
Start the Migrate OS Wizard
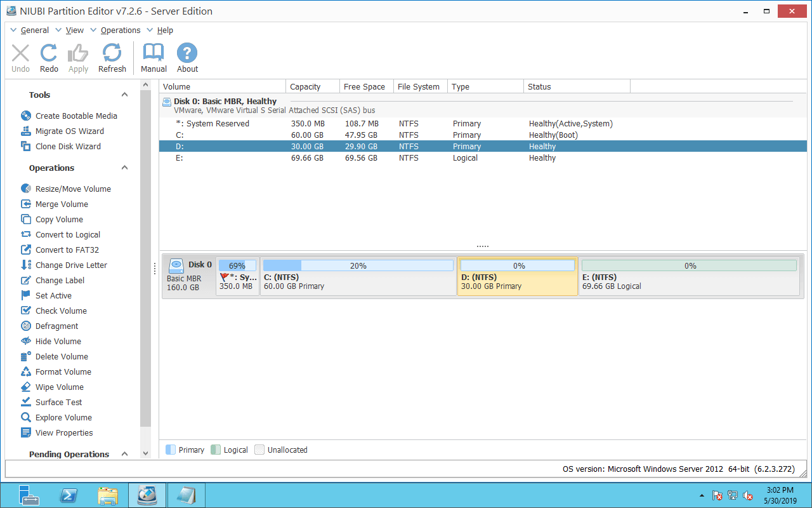pyautogui.click(x=69, y=131)
